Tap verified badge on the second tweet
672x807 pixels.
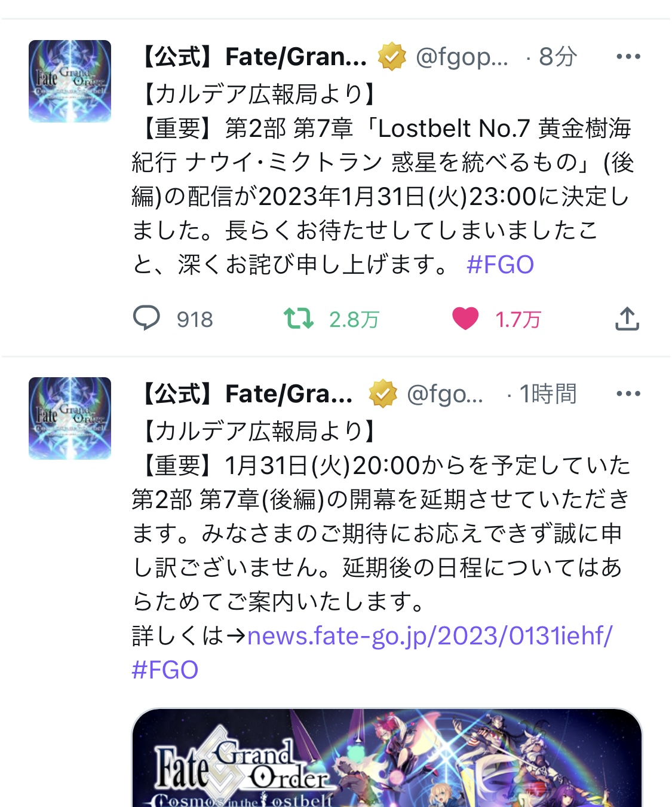[383, 394]
